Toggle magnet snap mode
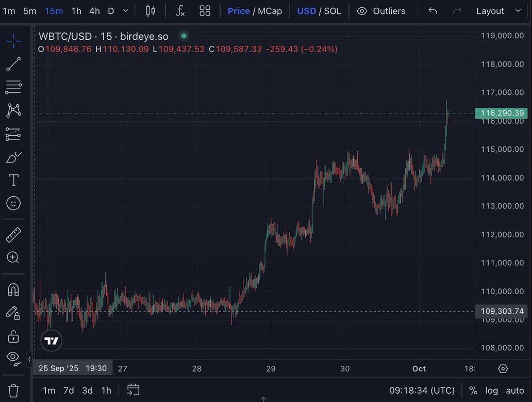The height and width of the screenshot is (402, 532). (13, 290)
